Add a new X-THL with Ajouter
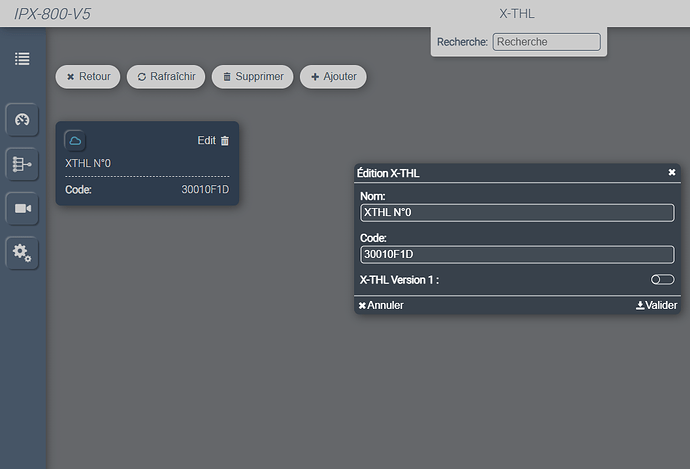This screenshot has width=690, height=469. pyautogui.click(x=333, y=77)
